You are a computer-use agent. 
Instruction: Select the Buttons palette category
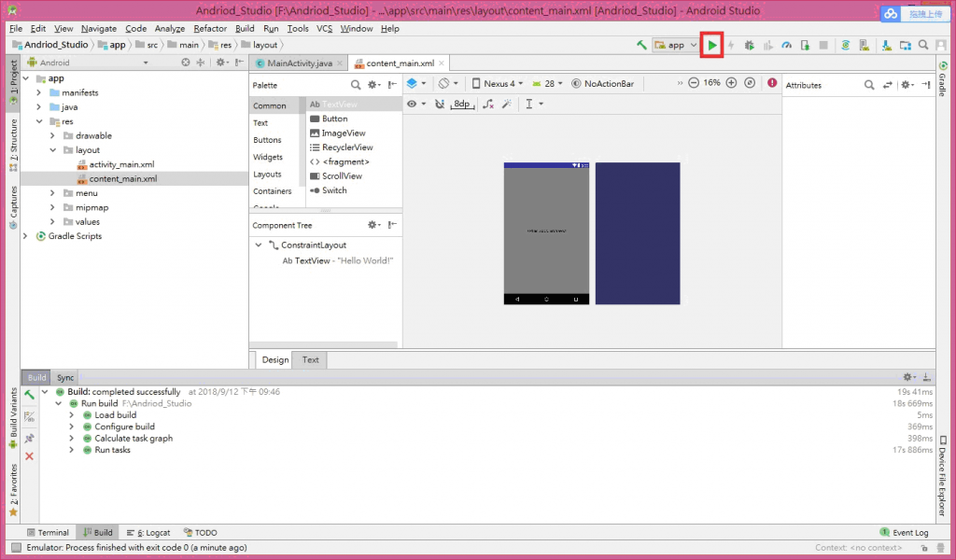coord(267,140)
